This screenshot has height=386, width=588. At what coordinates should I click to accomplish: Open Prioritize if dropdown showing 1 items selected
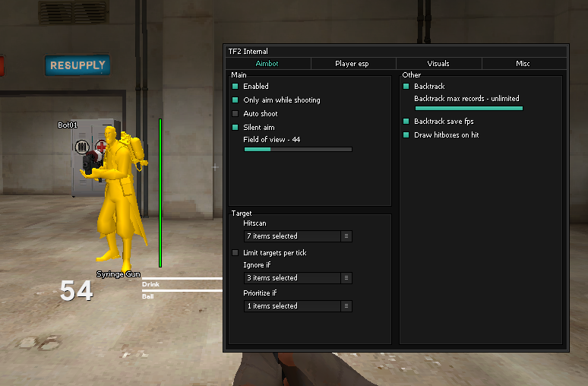(298, 306)
